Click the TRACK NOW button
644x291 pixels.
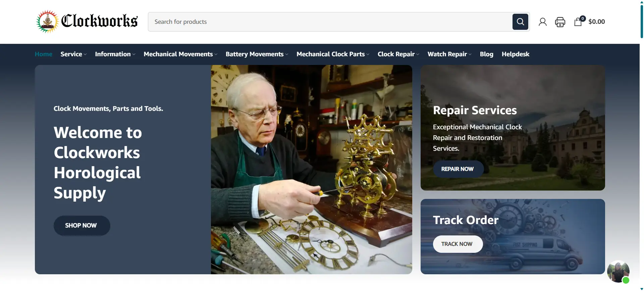tap(458, 244)
